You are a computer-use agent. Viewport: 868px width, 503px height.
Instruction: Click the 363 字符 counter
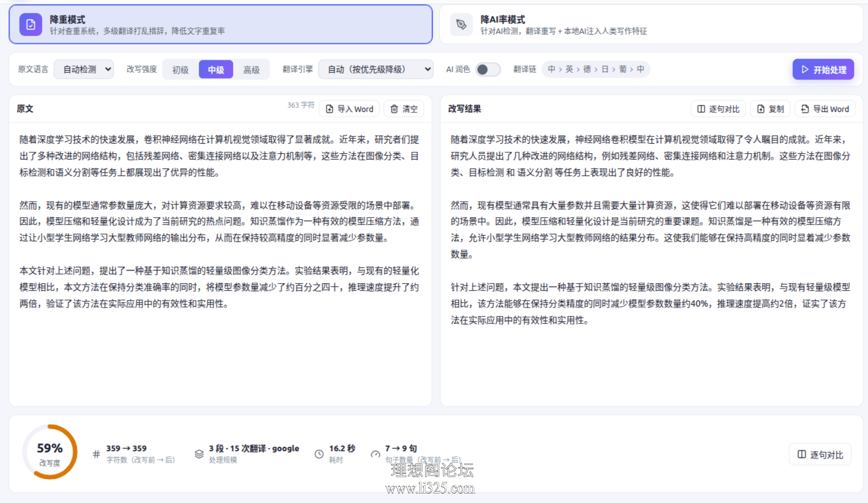[x=301, y=105]
